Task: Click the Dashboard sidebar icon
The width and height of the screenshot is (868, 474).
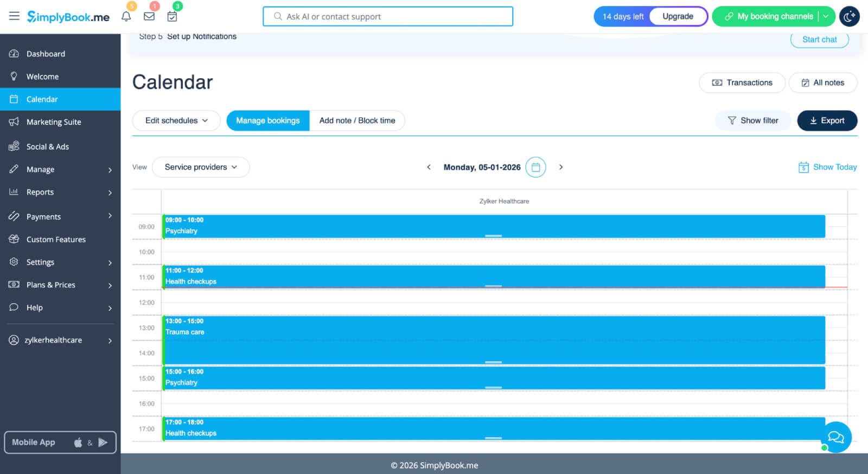Action: [x=14, y=54]
